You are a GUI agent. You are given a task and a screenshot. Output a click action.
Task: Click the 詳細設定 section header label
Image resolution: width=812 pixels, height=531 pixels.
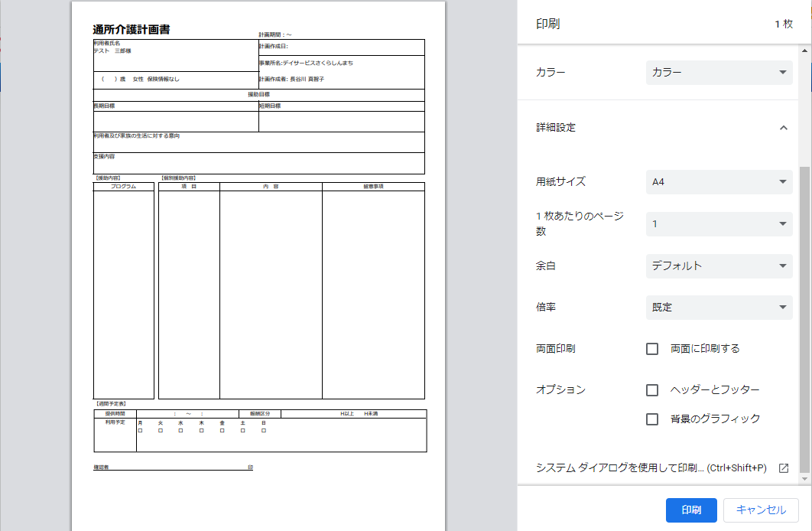[556, 128]
